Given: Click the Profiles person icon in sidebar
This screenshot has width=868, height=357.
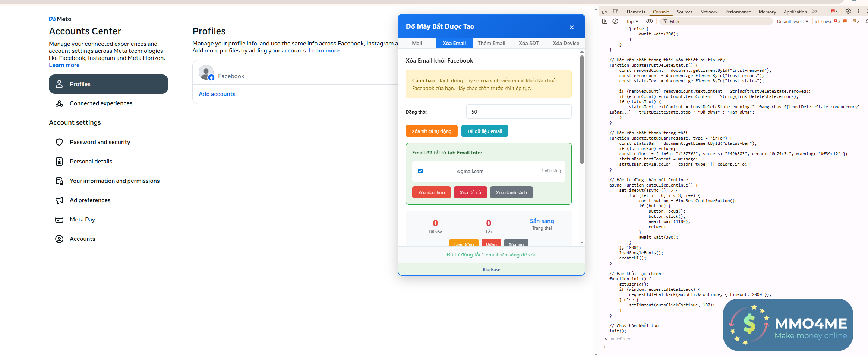Looking at the screenshot, I should pos(59,84).
